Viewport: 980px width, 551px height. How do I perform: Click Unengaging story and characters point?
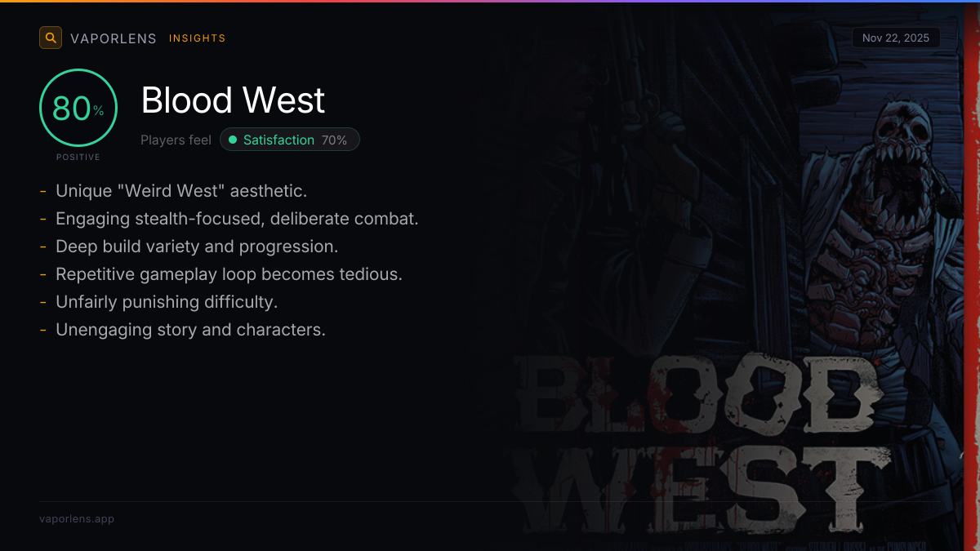(x=190, y=330)
